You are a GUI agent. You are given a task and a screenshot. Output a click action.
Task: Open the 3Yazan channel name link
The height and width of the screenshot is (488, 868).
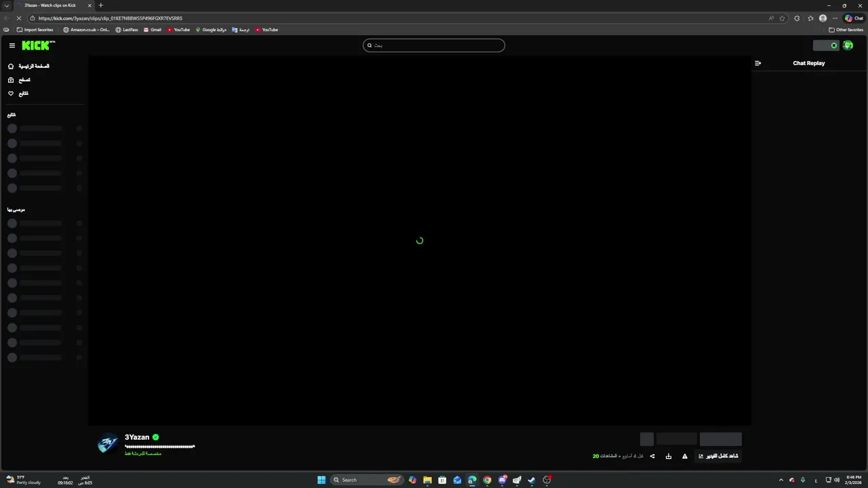(137, 437)
